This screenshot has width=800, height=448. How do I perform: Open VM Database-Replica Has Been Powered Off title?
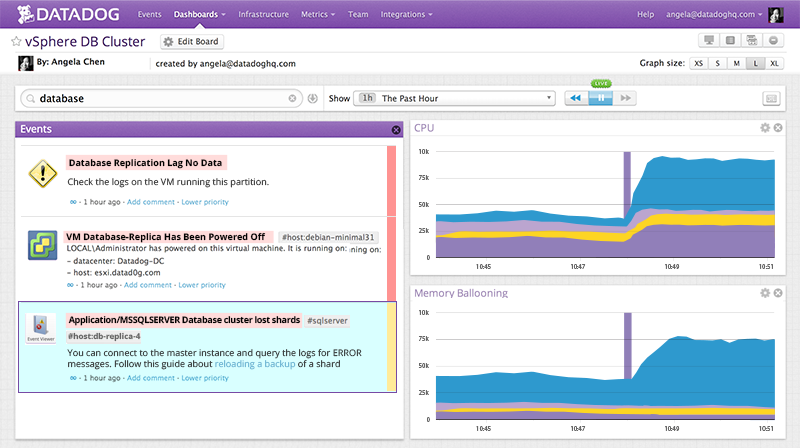(x=166, y=237)
